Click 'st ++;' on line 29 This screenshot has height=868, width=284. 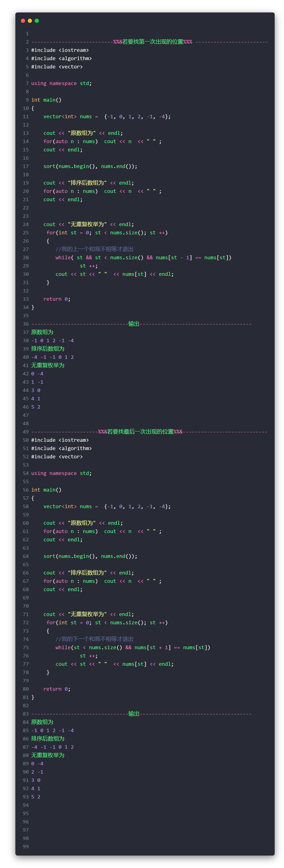[89, 266]
